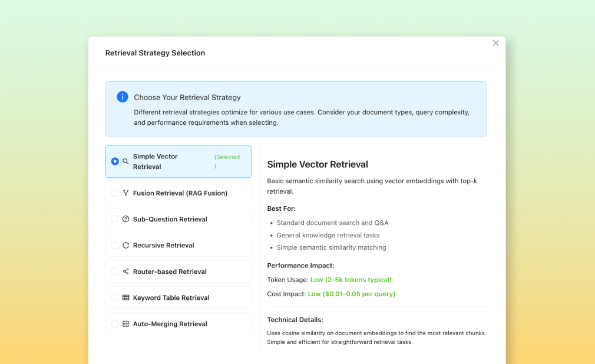Viewport: 595px width, 364px height.
Task: Click the circular arrow icon for Recursive Retrieval
Action: pyautogui.click(x=125, y=246)
